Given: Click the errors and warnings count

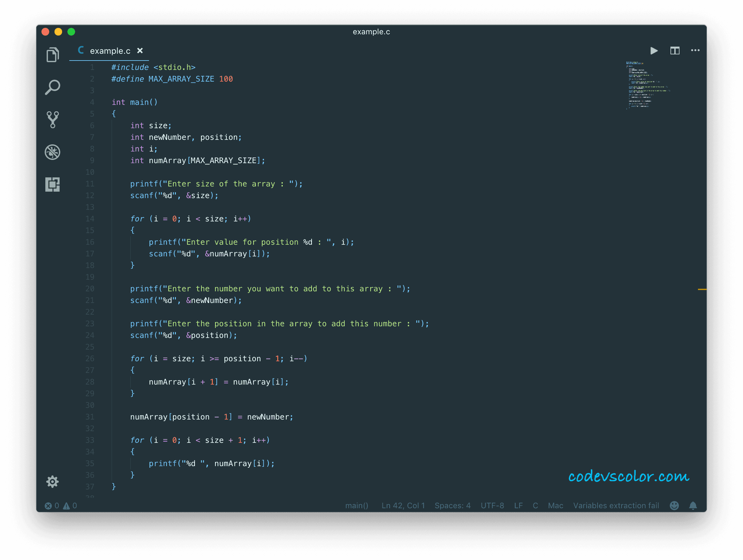Looking at the screenshot, I should (61, 506).
